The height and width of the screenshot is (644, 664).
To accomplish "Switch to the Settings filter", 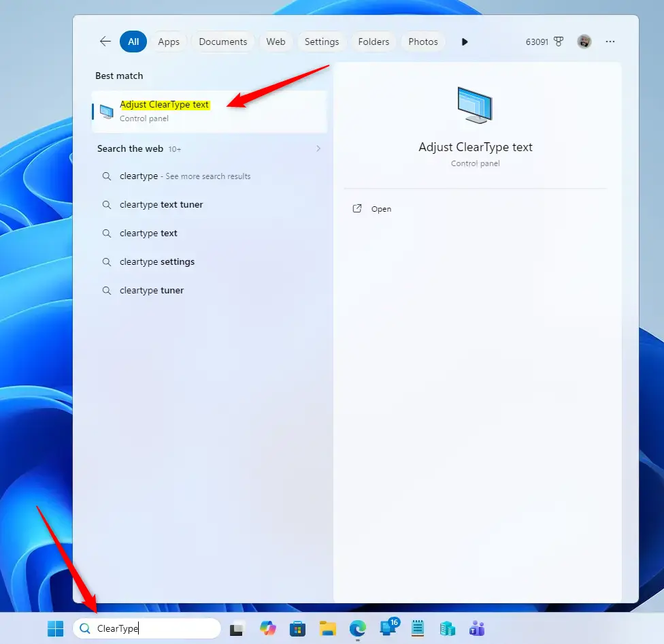I will click(x=322, y=42).
